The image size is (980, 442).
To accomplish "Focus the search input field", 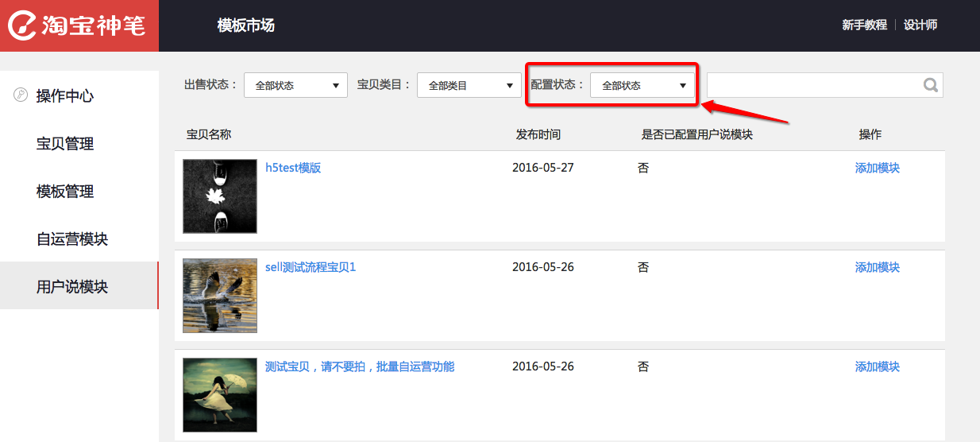I will click(x=812, y=85).
